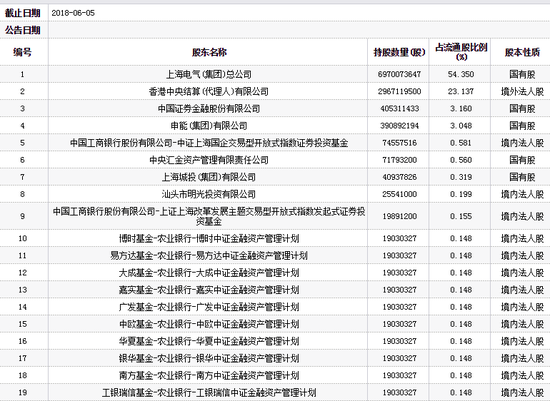Screen dimensions: 550x401
Task: Click row number 19
Action: pyautogui.click(x=22, y=393)
